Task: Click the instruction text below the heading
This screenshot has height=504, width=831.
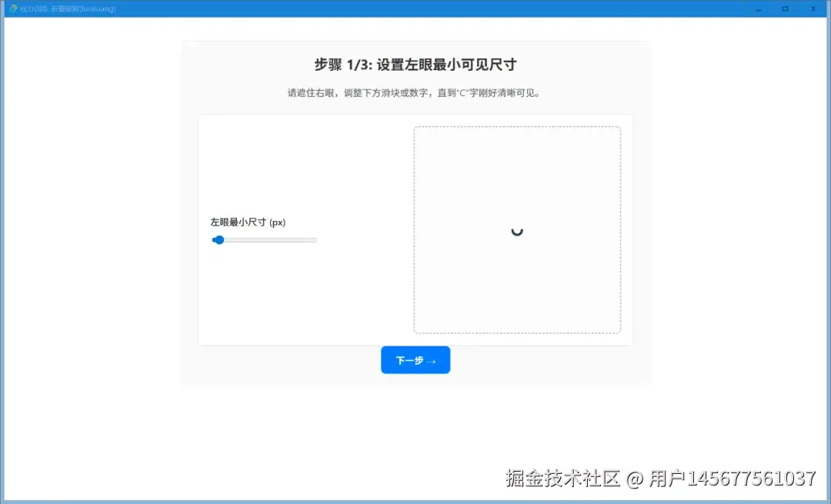Action: point(415,92)
